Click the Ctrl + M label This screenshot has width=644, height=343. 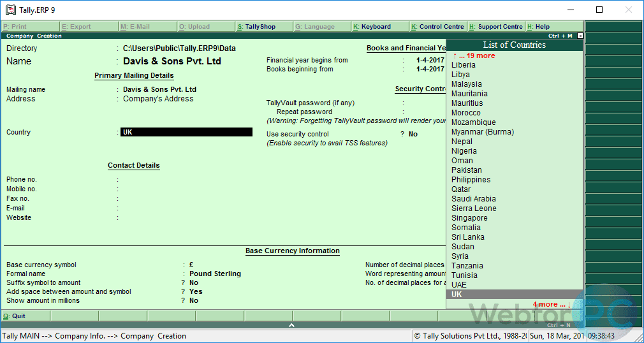tap(560, 36)
